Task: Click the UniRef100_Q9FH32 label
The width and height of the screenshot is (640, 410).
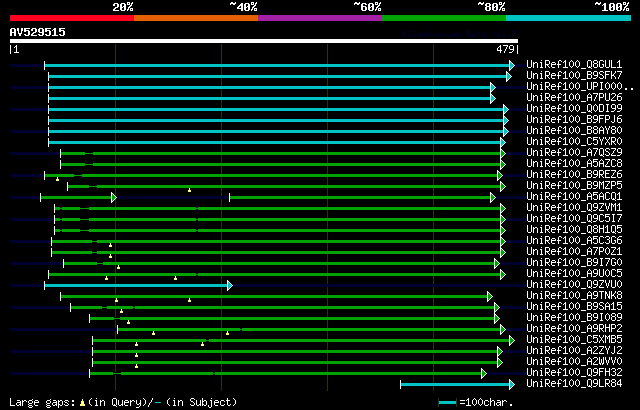Action: (x=574, y=373)
